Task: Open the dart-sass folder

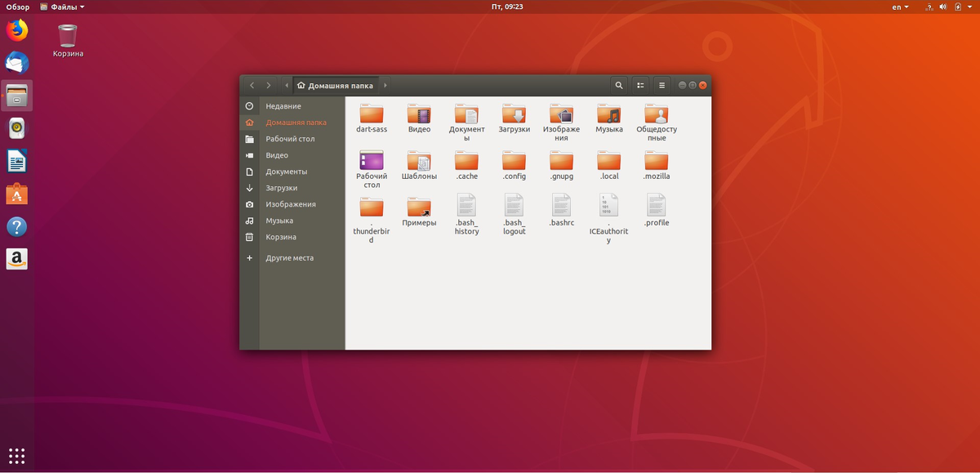Action: tap(371, 114)
